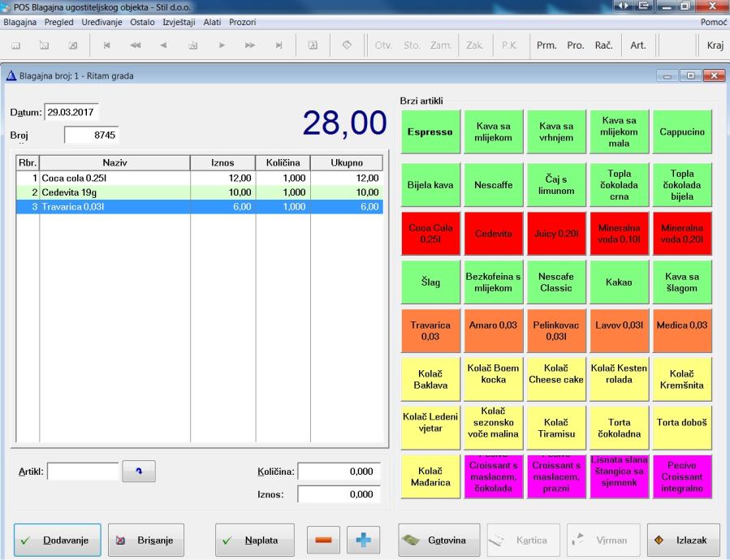Add Cappucino quick item
The width and height of the screenshot is (730, 560).
(682, 131)
